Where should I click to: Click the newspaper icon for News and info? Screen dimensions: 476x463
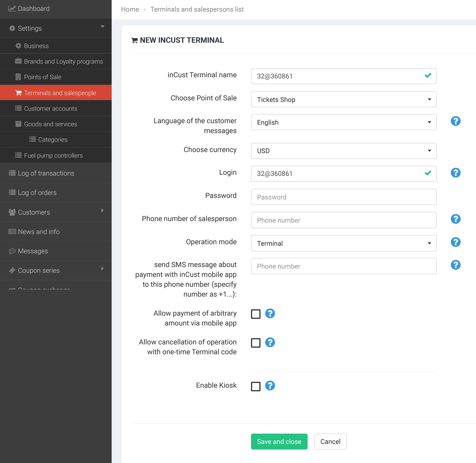click(12, 232)
